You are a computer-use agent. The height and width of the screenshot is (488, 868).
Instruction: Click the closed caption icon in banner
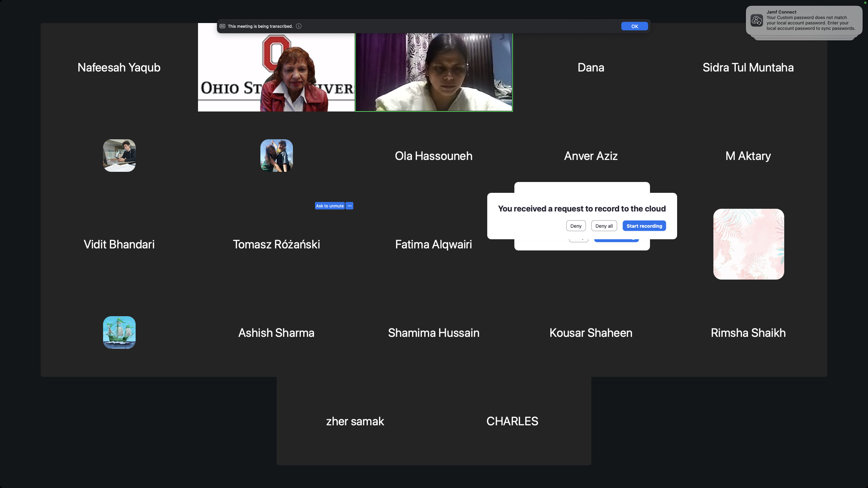tap(222, 26)
